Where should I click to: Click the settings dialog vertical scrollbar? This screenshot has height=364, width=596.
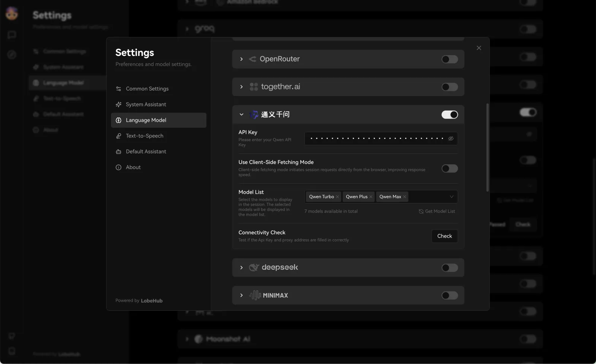487,148
